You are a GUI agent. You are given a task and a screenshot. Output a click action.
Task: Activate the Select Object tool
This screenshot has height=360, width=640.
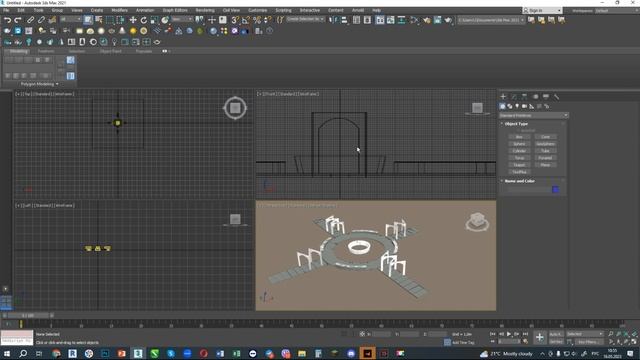coord(88,20)
